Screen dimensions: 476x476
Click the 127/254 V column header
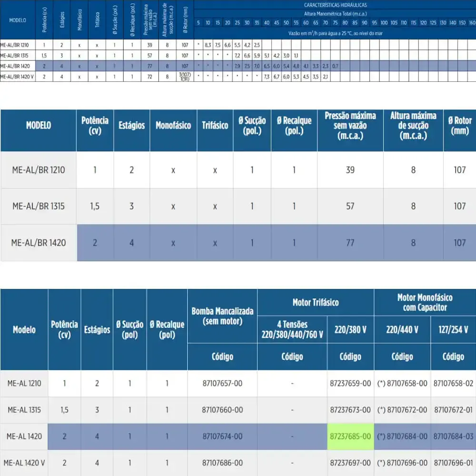[453, 329]
